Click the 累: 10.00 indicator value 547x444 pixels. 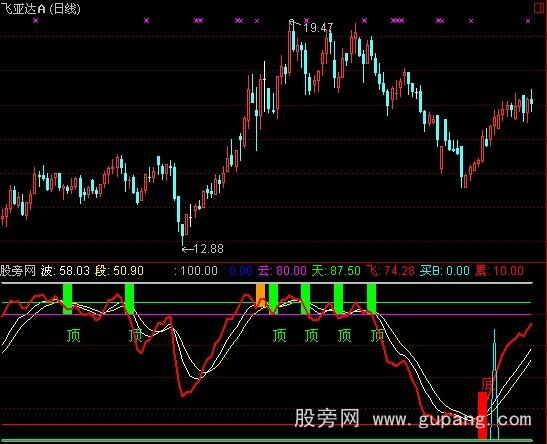[499, 270]
